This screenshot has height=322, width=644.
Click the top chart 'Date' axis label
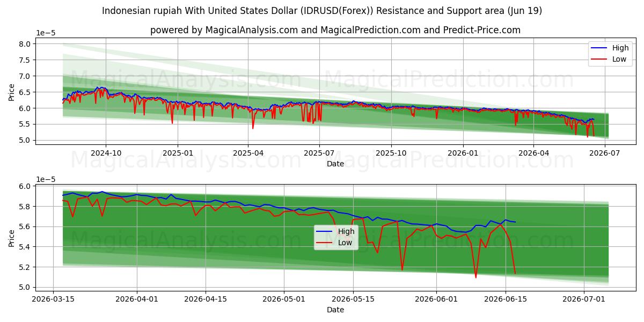coord(335,164)
